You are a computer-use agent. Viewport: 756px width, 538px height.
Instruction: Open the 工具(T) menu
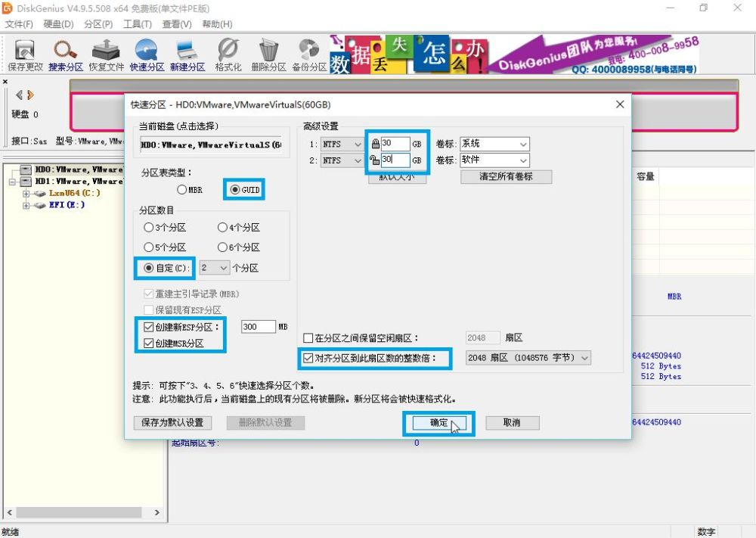(138, 24)
